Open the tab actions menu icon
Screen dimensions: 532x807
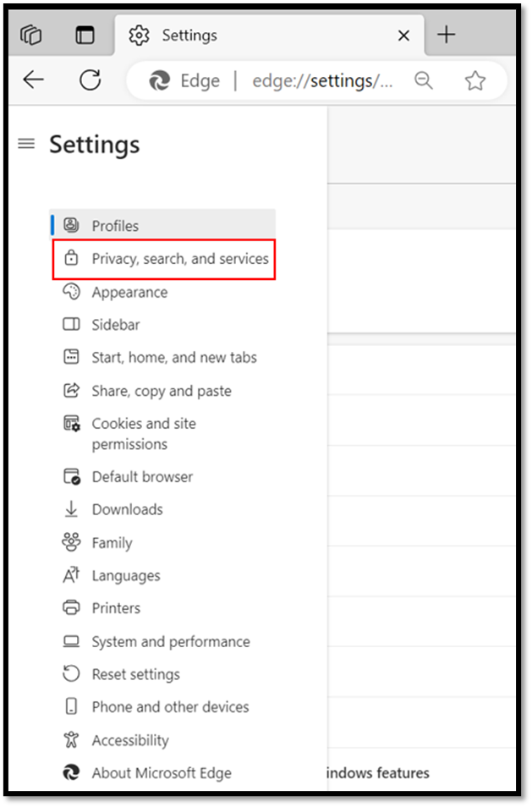85,35
